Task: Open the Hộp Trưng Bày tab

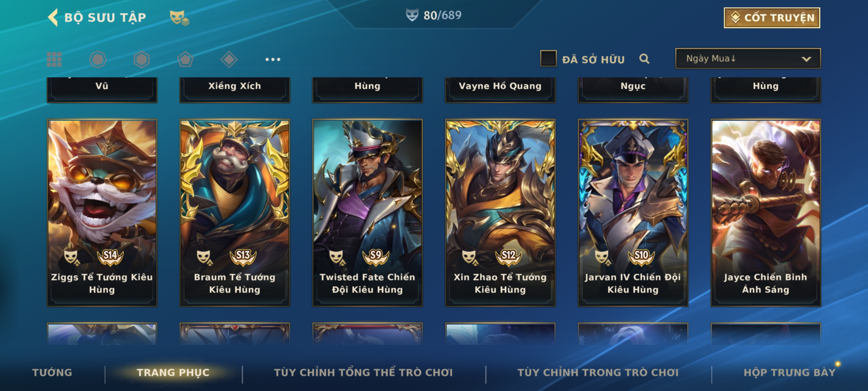Action: (790, 373)
